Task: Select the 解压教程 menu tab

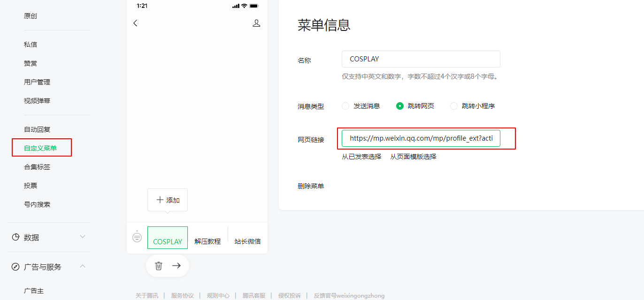Action: click(x=207, y=241)
